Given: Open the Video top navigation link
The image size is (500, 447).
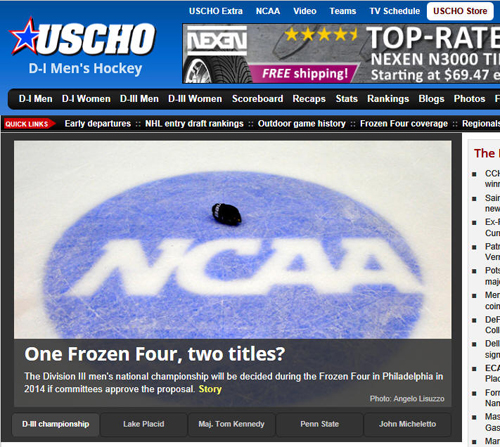Looking at the screenshot, I should pyautogui.click(x=305, y=11).
